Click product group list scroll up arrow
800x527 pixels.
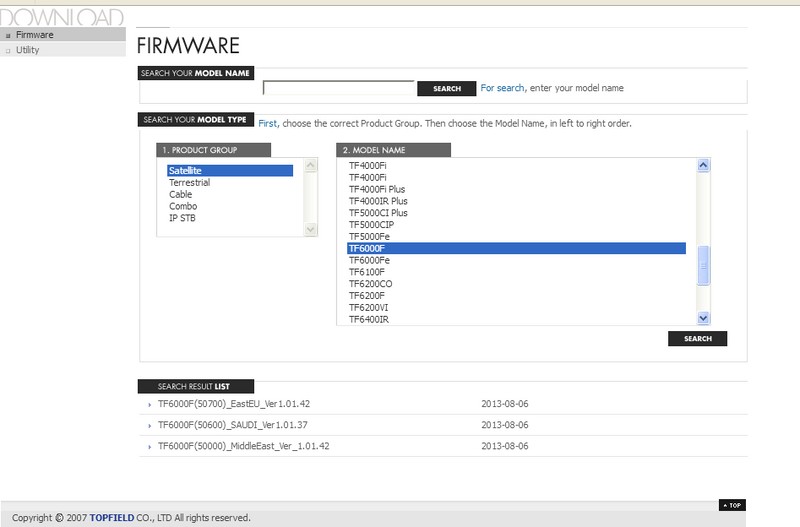[310, 165]
